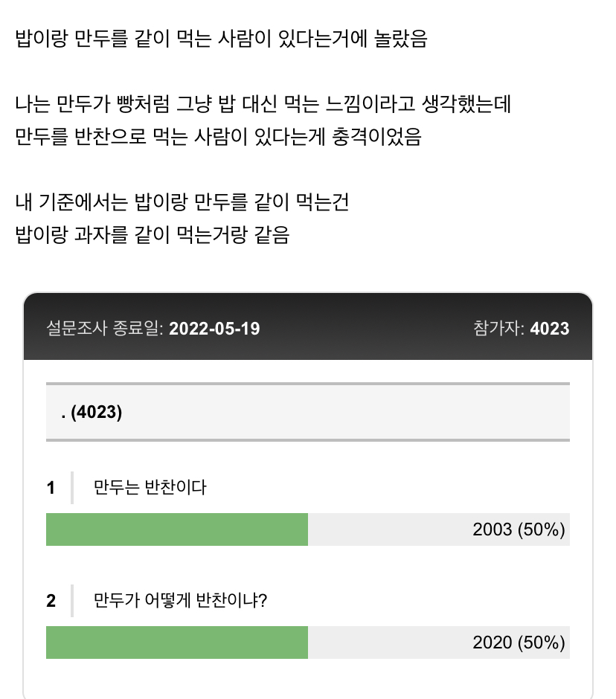Click the poll end date 2022-05-19
The width and height of the screenshot is (616, 699).
pos(214,328)
